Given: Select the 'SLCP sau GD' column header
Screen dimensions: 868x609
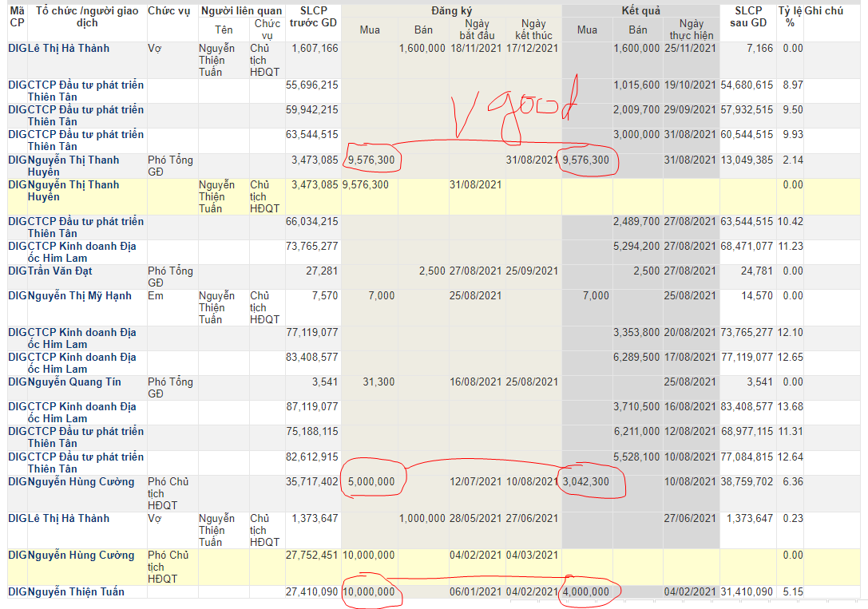Looking at the screenshot, I should [748, 17].
